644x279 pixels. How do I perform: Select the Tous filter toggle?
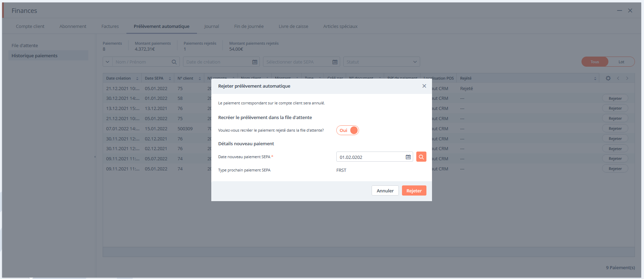(x=595, y=62)
